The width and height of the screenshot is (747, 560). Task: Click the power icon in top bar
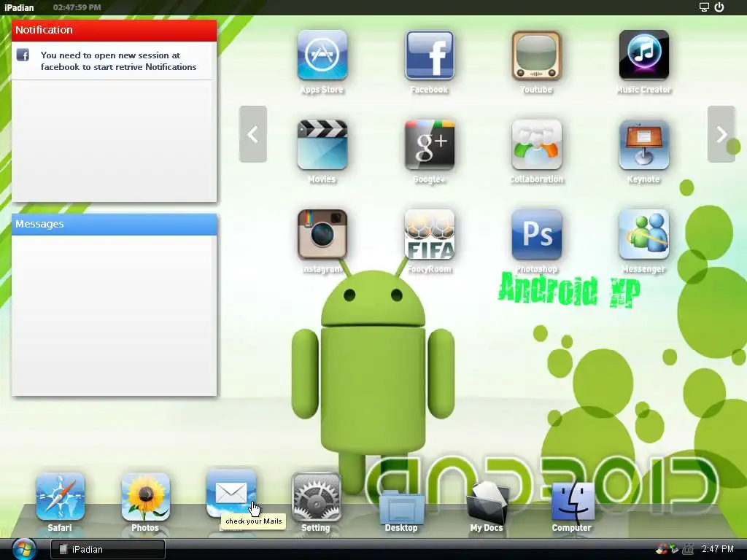pos(719,7)
